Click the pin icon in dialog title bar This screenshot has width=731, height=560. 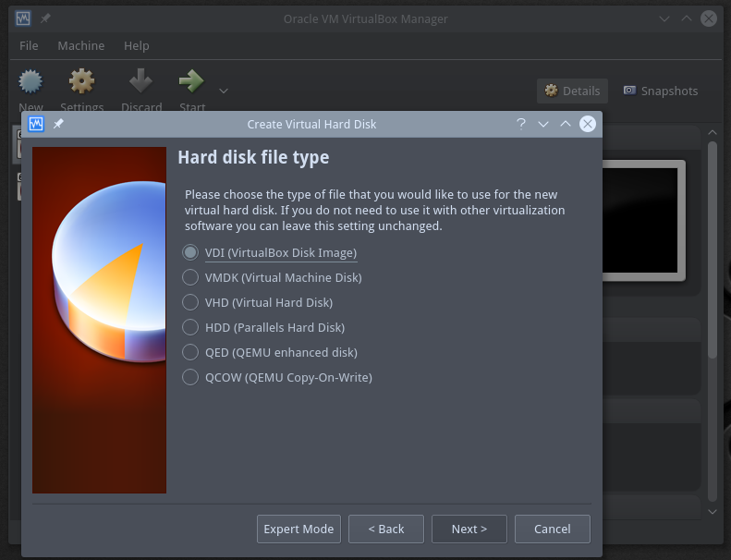click(58, 124)
